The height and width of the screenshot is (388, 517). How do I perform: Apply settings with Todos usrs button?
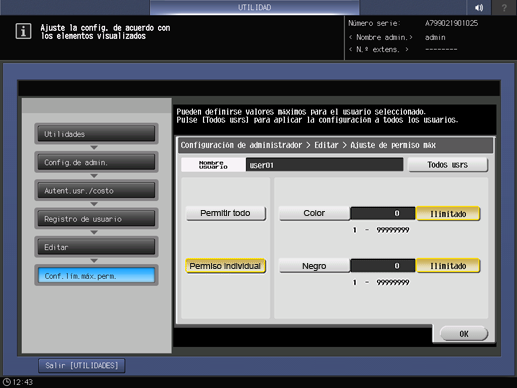tap(448, 165)
